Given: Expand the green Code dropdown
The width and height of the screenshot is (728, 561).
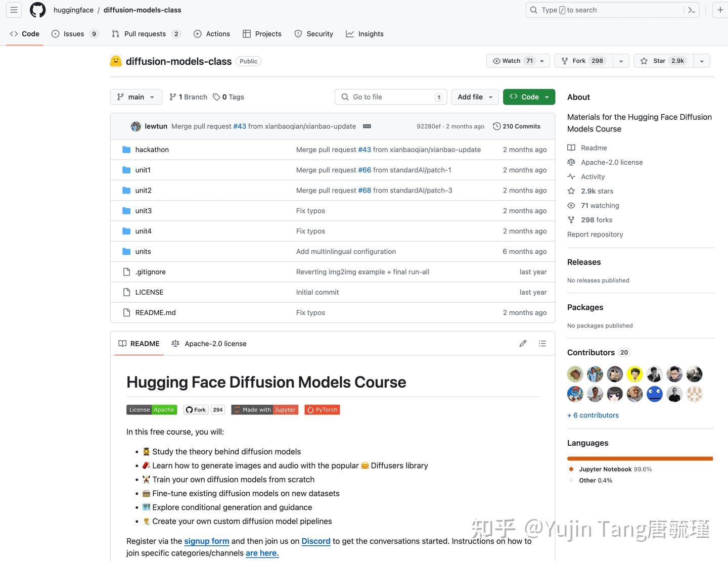Looking at the screenshot, I should (547, 97).
